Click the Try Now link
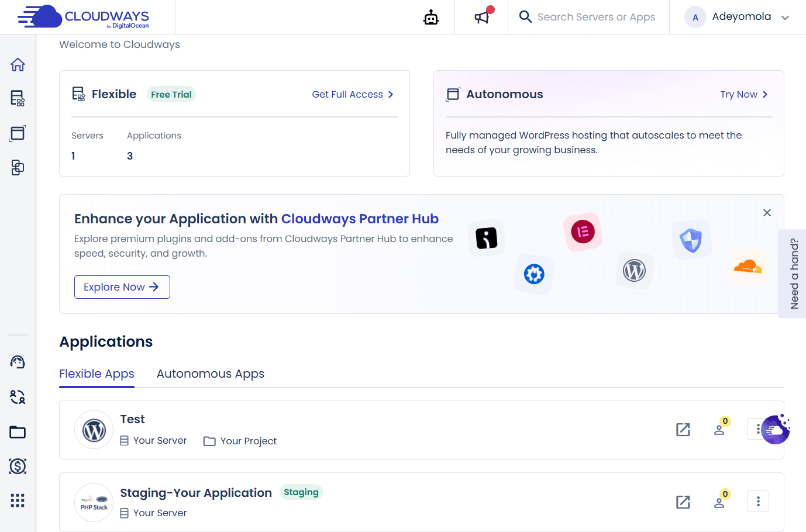806x532 pixels. pyautogui.click(x=744, y=94)
